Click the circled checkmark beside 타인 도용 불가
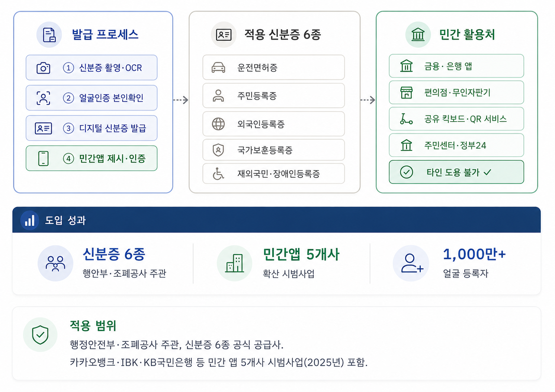Viewport: 555px width, 392px height. (406, 172)
